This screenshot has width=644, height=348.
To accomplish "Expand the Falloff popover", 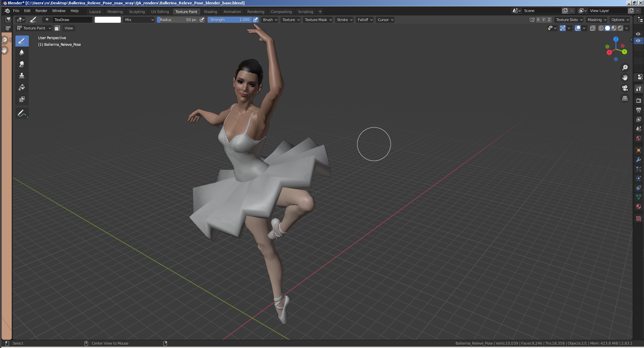I will coord(365,20).
